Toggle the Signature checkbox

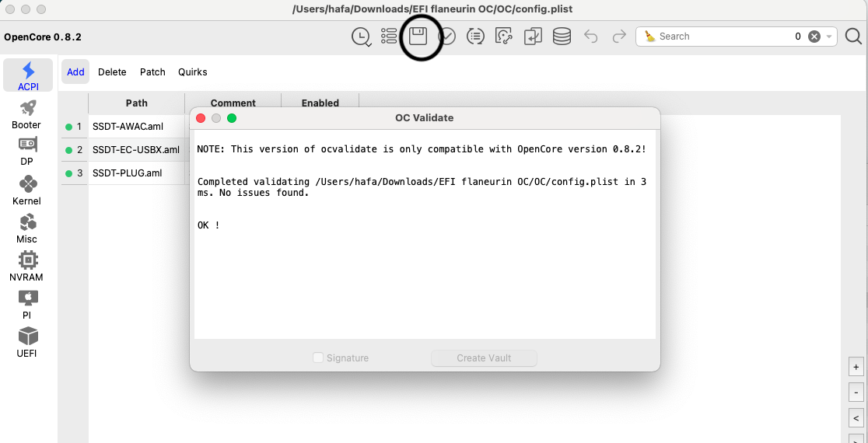point(318,358)
